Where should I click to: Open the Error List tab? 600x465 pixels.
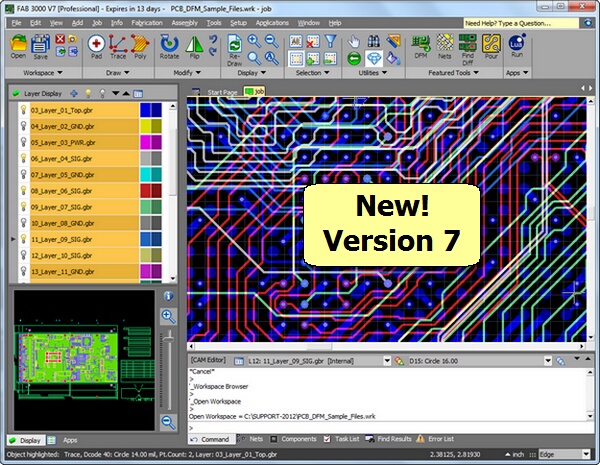[x=441, y=439]
